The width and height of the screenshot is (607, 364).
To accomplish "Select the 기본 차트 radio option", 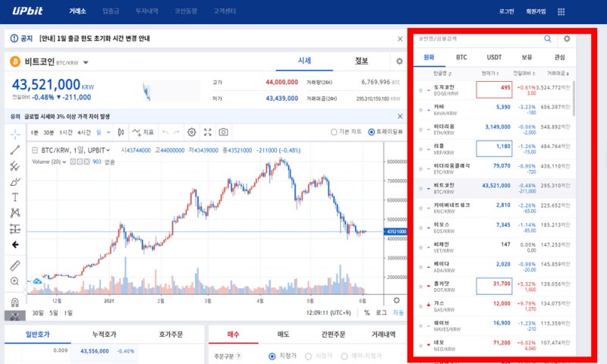I will point(334,132).
